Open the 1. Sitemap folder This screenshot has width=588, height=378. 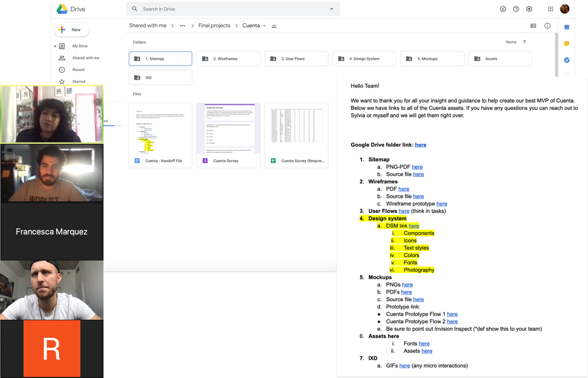160,59
